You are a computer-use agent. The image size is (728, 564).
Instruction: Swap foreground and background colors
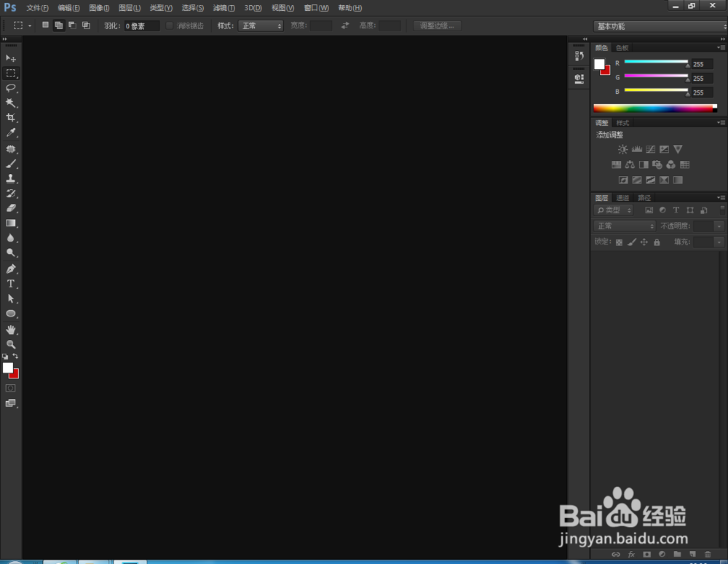[x=15, y=356]
